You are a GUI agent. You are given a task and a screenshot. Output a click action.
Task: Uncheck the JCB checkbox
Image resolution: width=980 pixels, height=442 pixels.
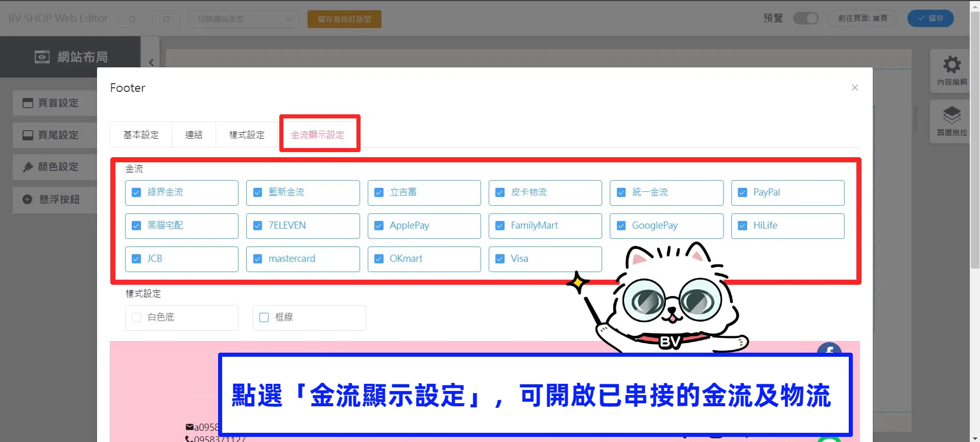[x=136, y=259]
